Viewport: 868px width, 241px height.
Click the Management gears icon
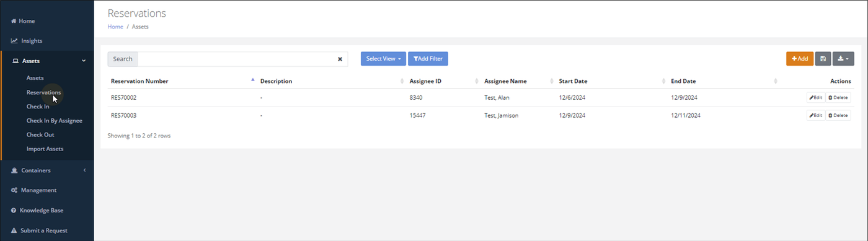[14, 190]
